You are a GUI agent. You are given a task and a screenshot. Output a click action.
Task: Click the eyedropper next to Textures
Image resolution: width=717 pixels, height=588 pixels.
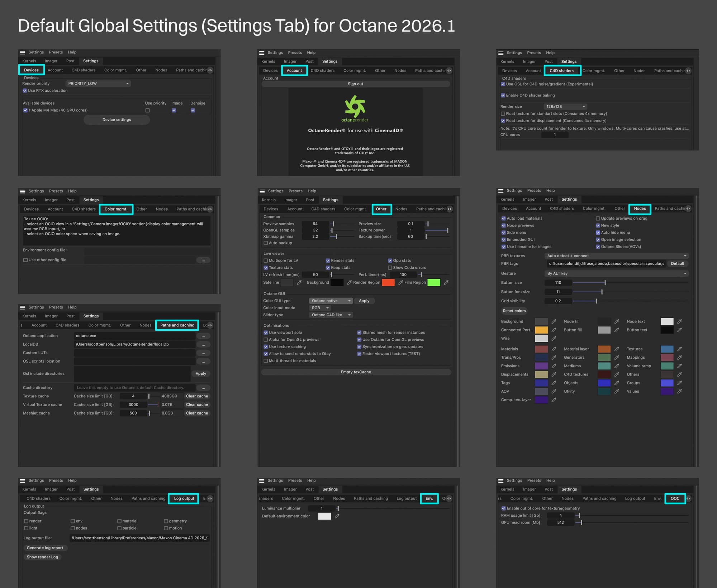coord(679,349)
